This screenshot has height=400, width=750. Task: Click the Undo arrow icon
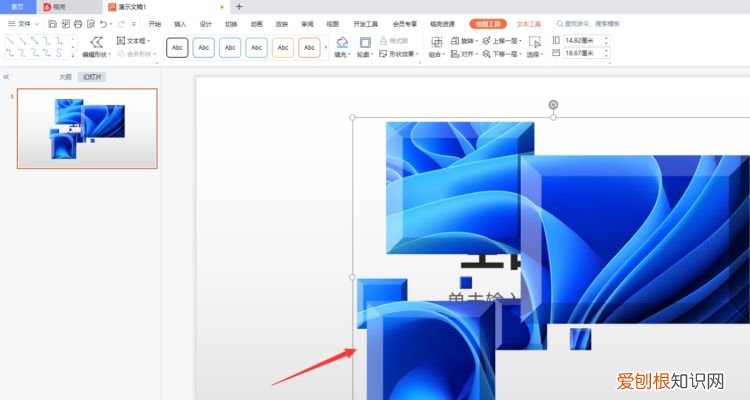coord(104,23)
